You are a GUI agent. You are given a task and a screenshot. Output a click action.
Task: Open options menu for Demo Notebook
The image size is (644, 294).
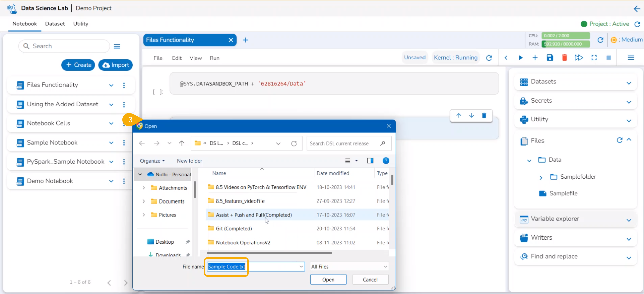pos(124,181)
